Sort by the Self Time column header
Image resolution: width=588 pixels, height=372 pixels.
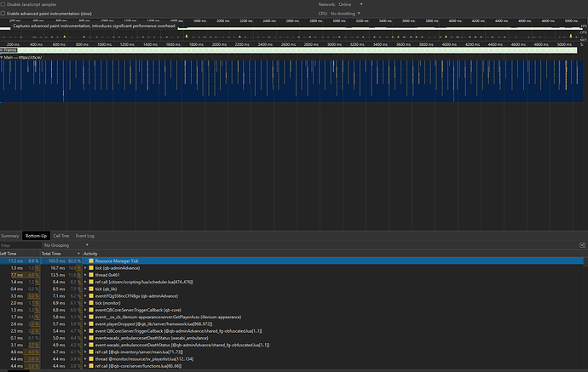(15, 253)
